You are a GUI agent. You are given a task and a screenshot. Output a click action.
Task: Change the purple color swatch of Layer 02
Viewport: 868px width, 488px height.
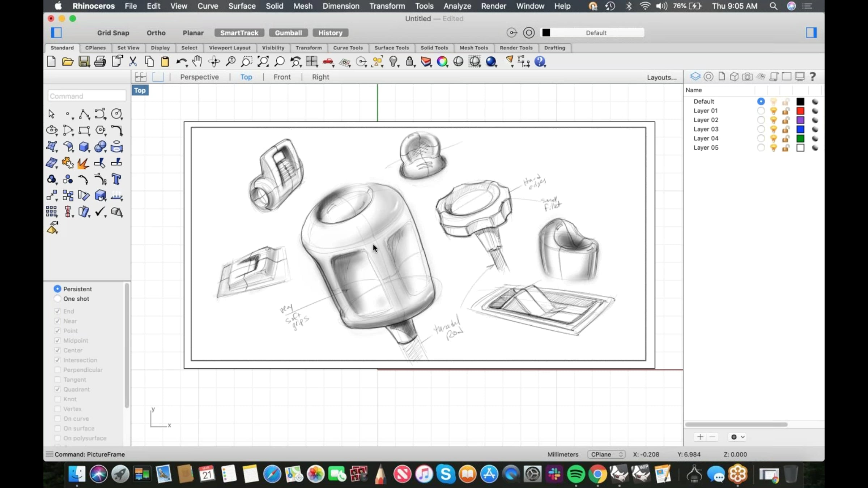[800, 120]
